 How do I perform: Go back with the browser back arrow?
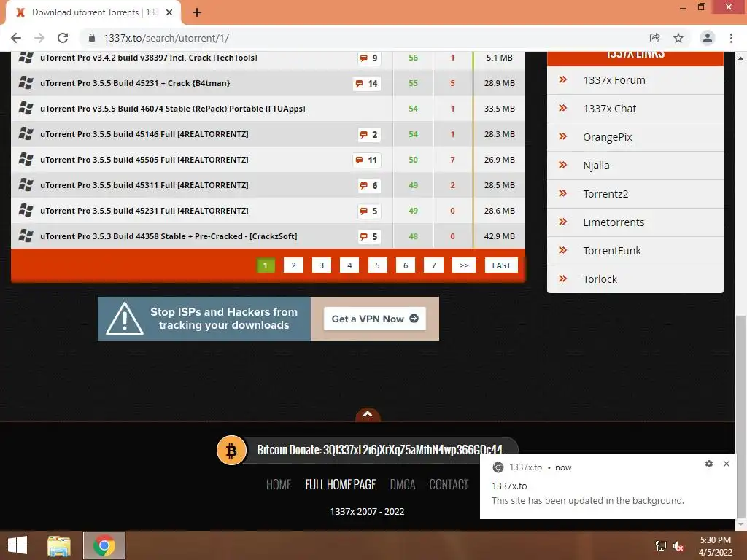pos(16,38)
